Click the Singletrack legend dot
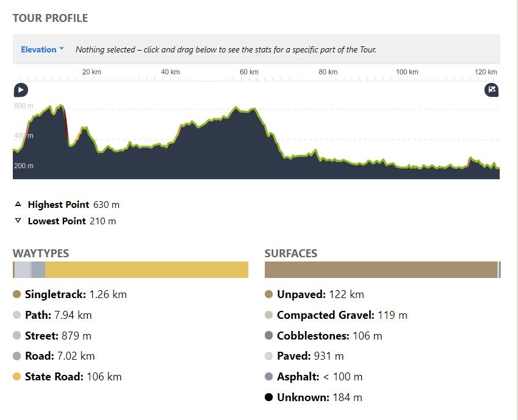The height and width of the screenshot is (420, 518). [17, 294]
